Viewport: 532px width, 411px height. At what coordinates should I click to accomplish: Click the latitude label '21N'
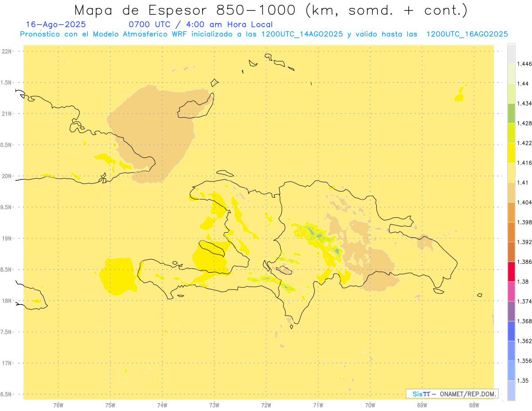point(8,114)
